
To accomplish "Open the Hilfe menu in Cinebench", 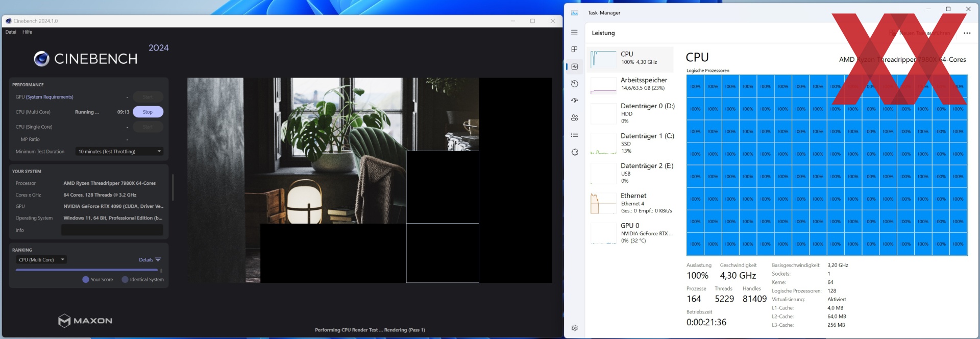I will pyautogui.click(x=27, y=32).
